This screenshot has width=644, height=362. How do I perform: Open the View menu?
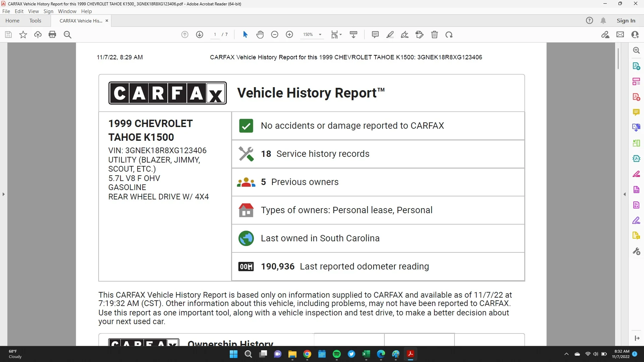click(x=33, y=11)
